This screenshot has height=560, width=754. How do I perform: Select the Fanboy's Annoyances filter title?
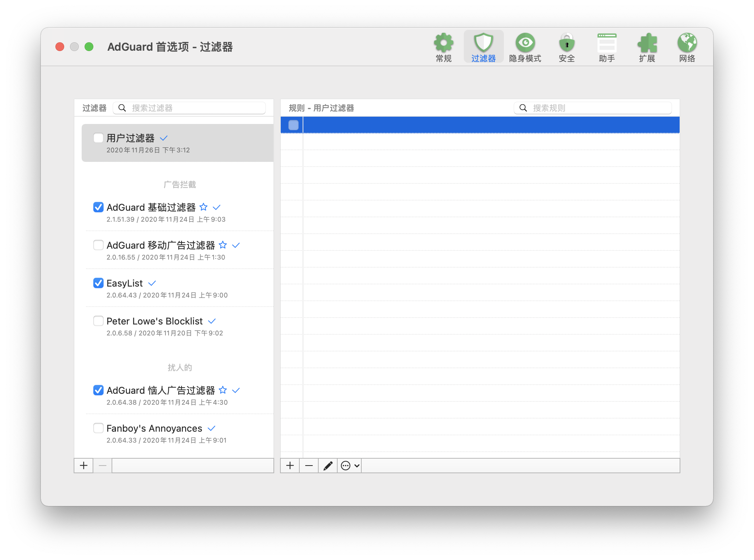point(154,428)
